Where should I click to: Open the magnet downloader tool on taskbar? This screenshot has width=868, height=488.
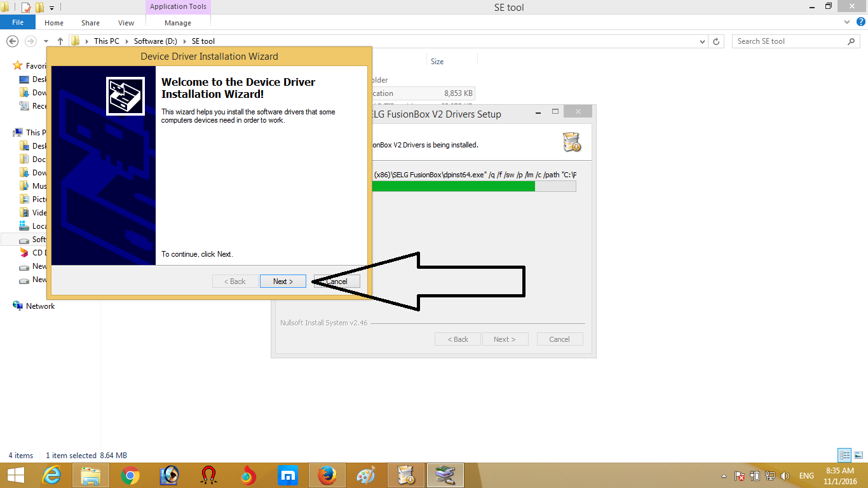pos(208,475)
